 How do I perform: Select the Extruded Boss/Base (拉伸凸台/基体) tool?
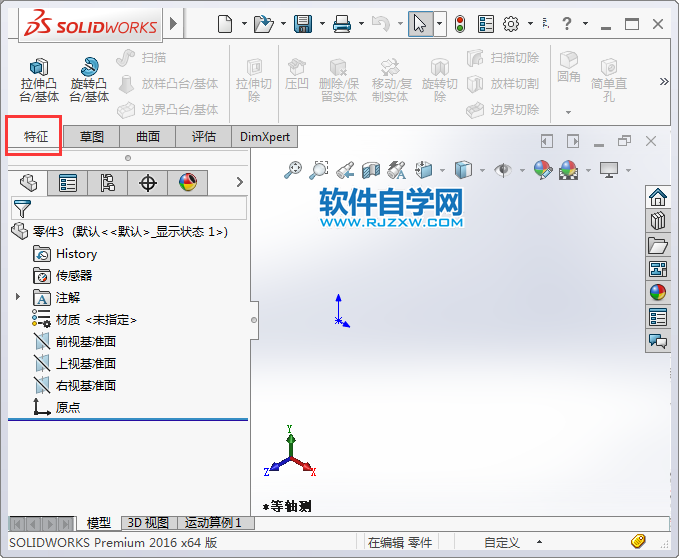click(x=39, y=80)
